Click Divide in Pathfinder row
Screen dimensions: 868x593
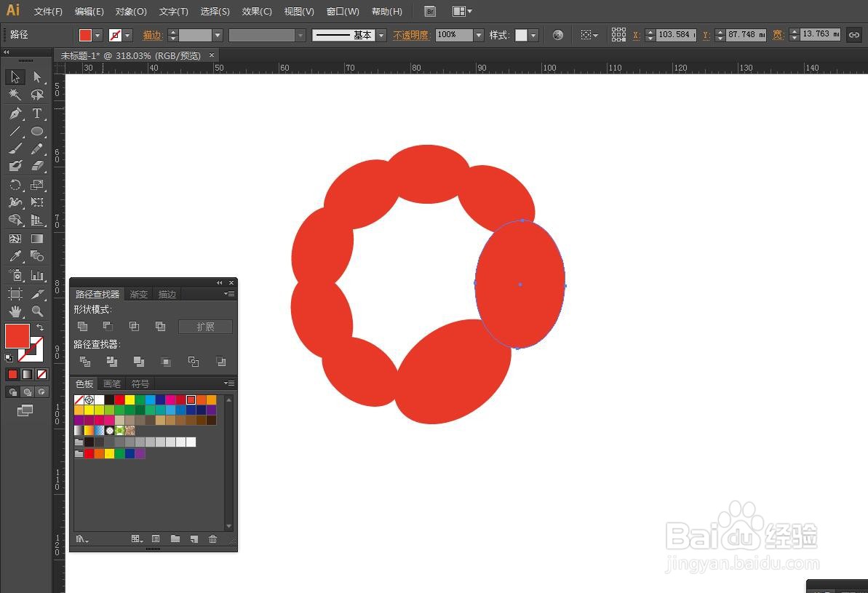84,362
